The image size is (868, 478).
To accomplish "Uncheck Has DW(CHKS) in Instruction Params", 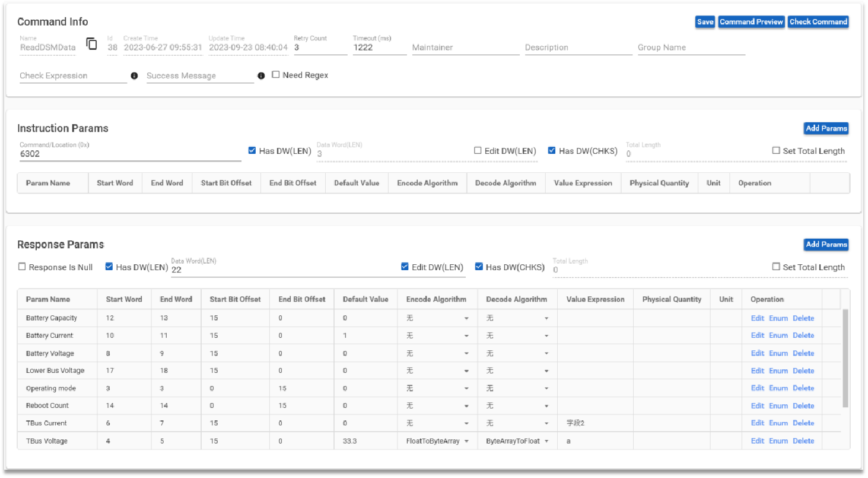I will pos(552,151).
